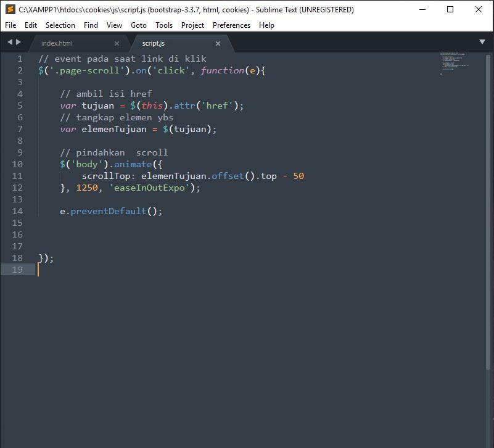Click the Sublime Text app icon in title bar
494x448 pixels.
coord(10,9)
